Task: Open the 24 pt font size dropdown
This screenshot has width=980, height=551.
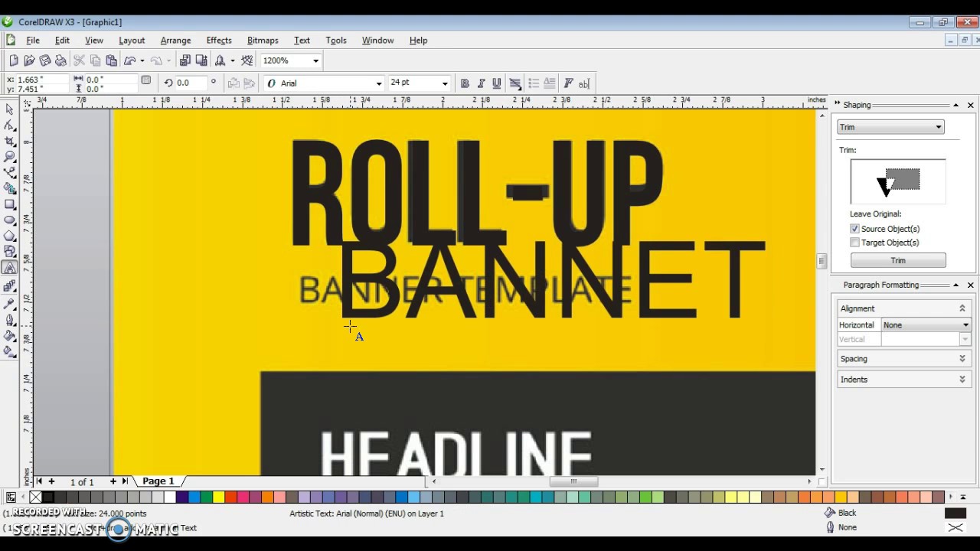Action: coord(444,83)
